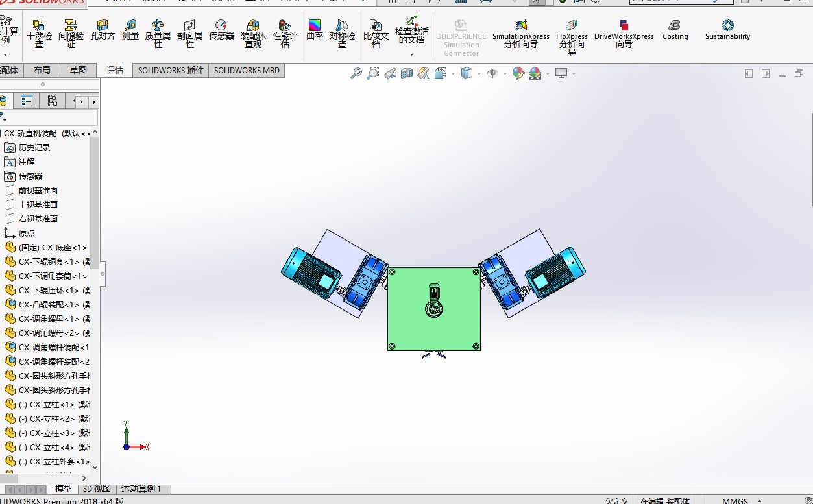Viewport: 813px width, 504px height.
Task: Select 右视基准面 plane in the tree
Action: [38, 219]
